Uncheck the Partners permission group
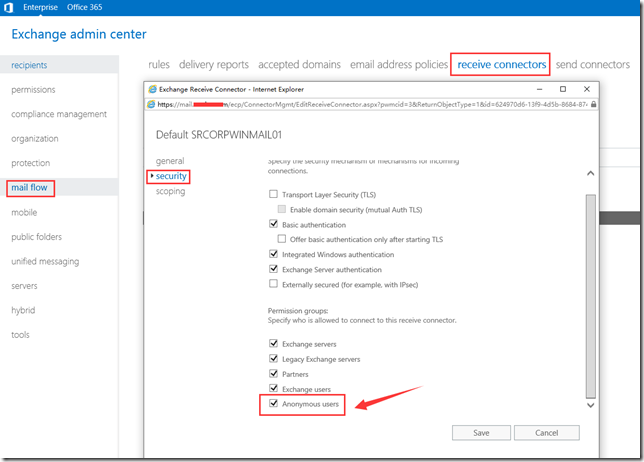This screenshot has width=644, height=462. click(x=273, y=373)
